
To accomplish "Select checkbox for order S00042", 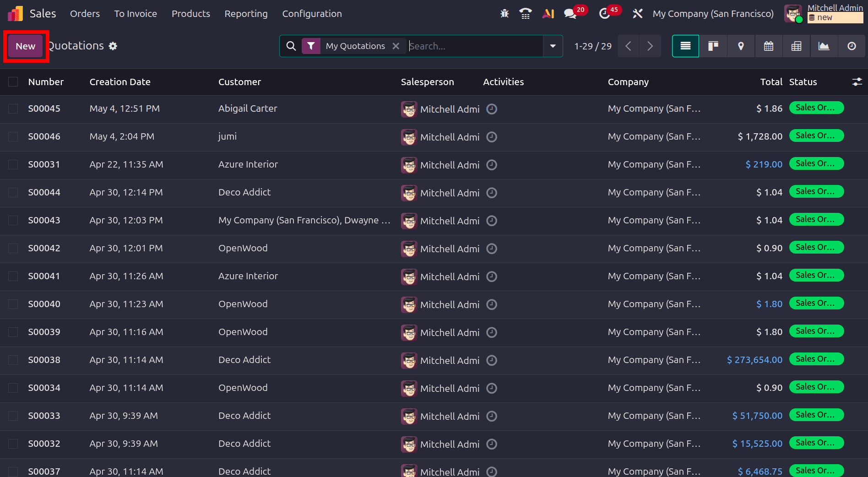I will pos(13,249).
